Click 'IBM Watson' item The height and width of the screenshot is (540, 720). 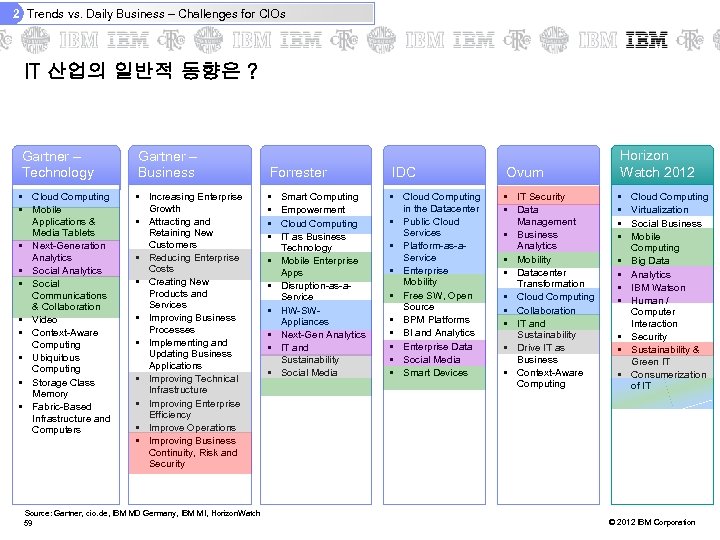tap(658, 287)
